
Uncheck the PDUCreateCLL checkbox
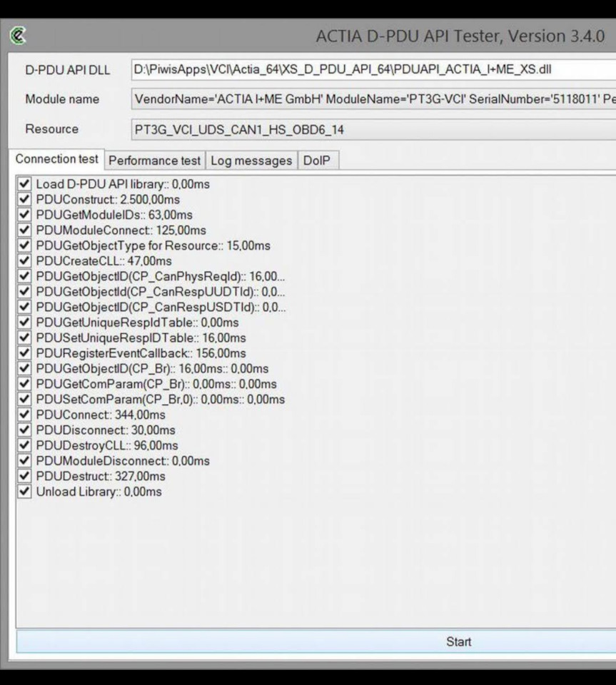coord(25,261)
